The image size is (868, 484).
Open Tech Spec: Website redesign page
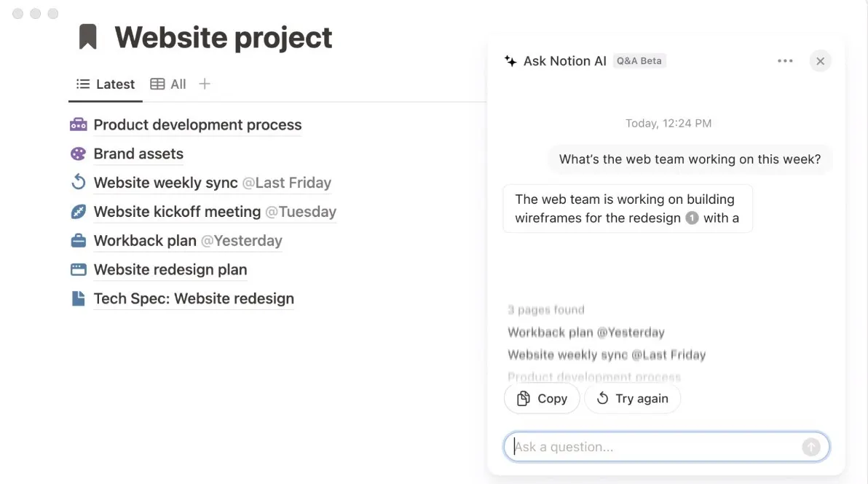[194, 298]
